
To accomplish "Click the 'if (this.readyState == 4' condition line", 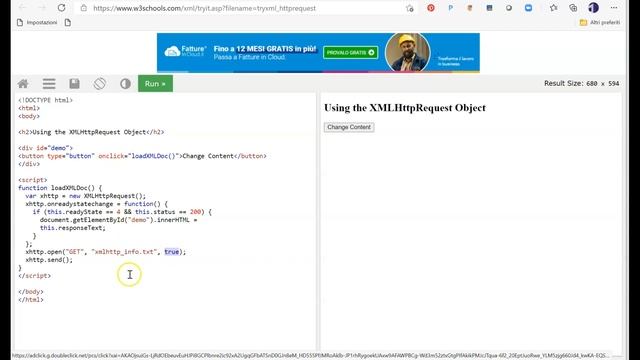I will click(122, 212).
